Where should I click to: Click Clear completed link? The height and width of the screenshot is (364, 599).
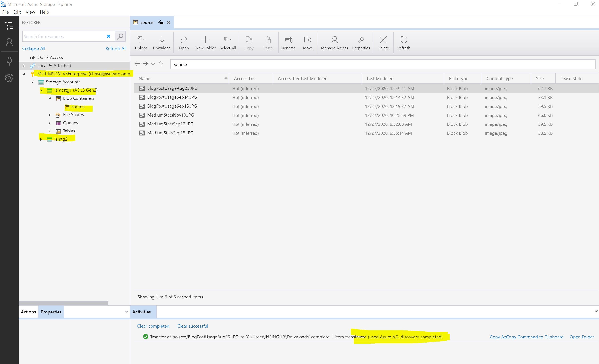click(153, 326)
